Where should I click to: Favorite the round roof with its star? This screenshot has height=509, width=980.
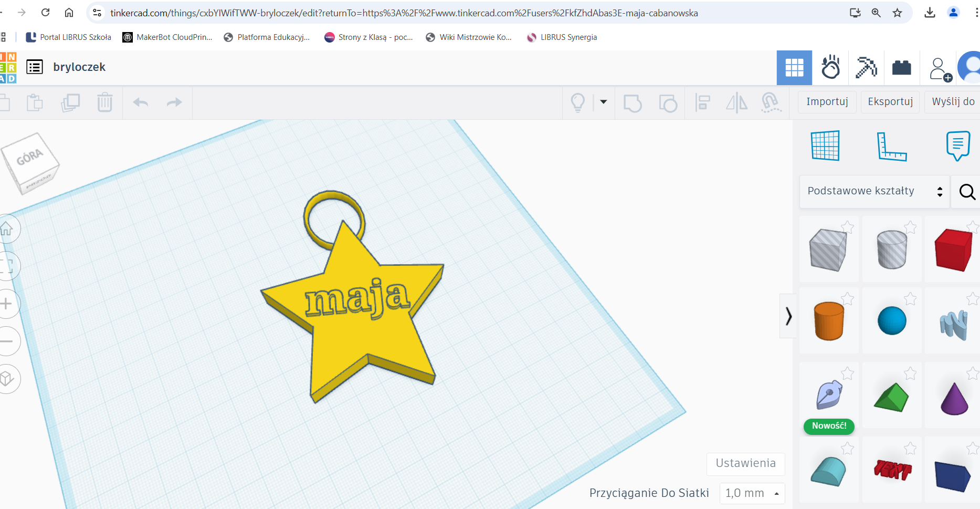click(847, 448)
